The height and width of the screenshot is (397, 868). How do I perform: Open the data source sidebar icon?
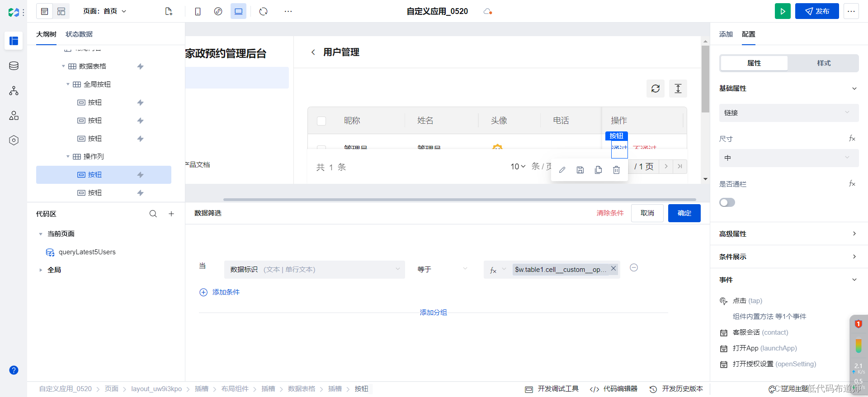click(x=14, y=66)
